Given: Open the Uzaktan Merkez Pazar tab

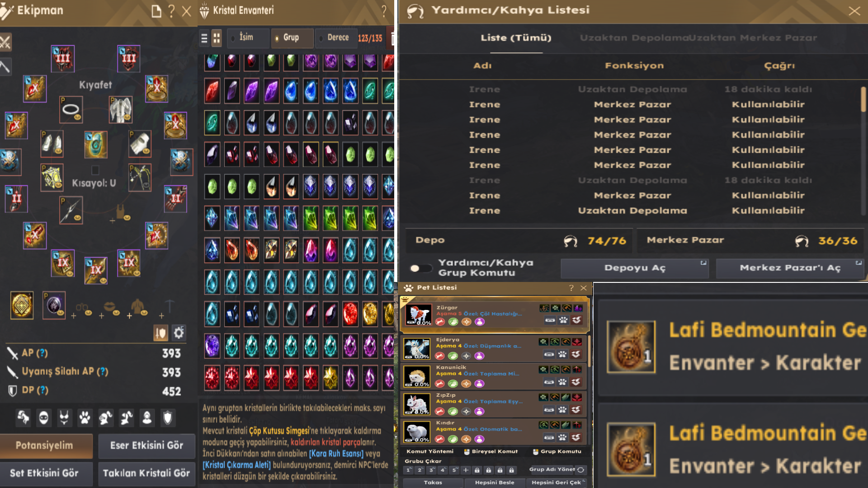Looking at the screenshot, I should pos(754,38).
